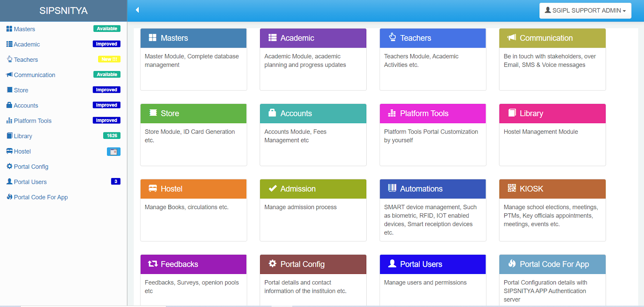Click the Library book icon in sidebar
Screen dimensions: 644x307
(10, 135)
